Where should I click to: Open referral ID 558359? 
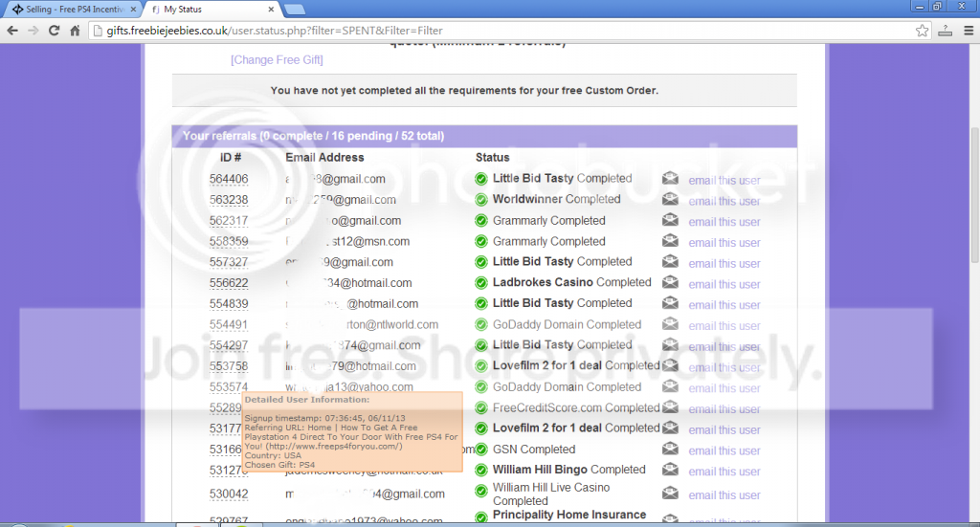pyautogui.click(x=229, y=241)
